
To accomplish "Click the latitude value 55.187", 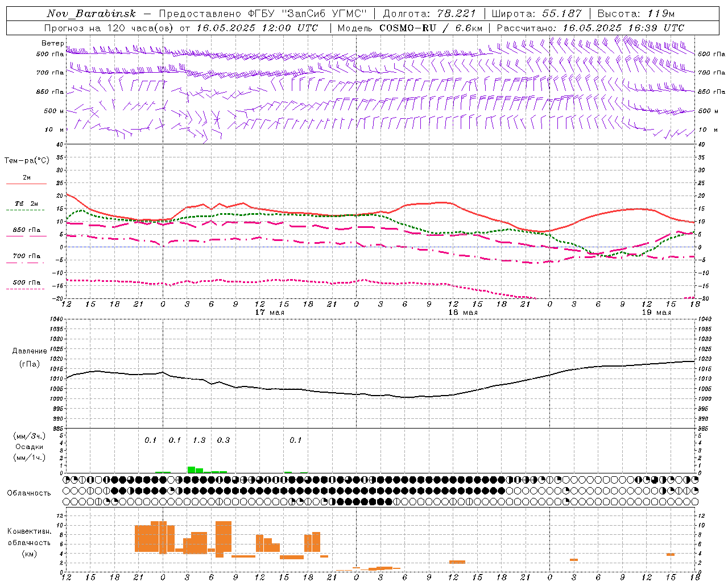I will pos(562,14).
